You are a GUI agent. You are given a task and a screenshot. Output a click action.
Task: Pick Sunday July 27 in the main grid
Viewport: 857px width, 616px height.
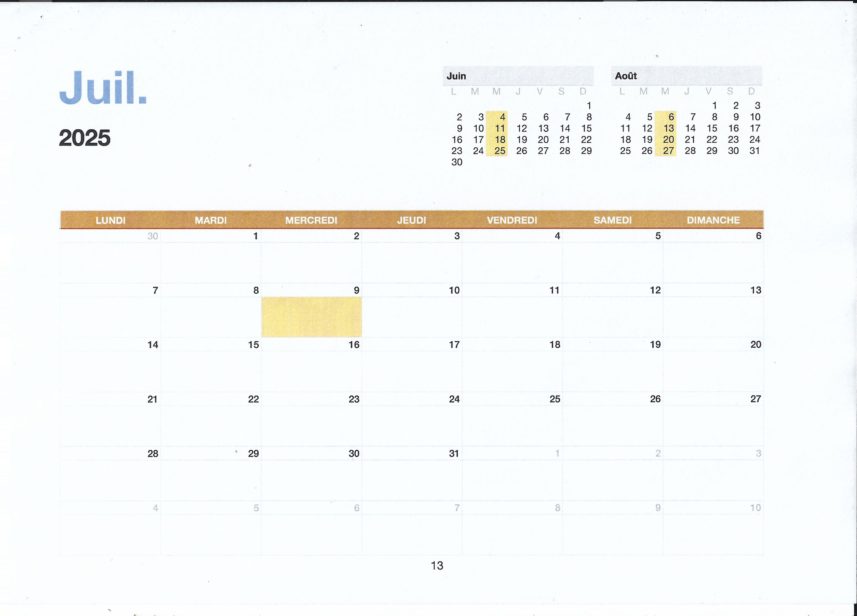[x=756, y=399]
